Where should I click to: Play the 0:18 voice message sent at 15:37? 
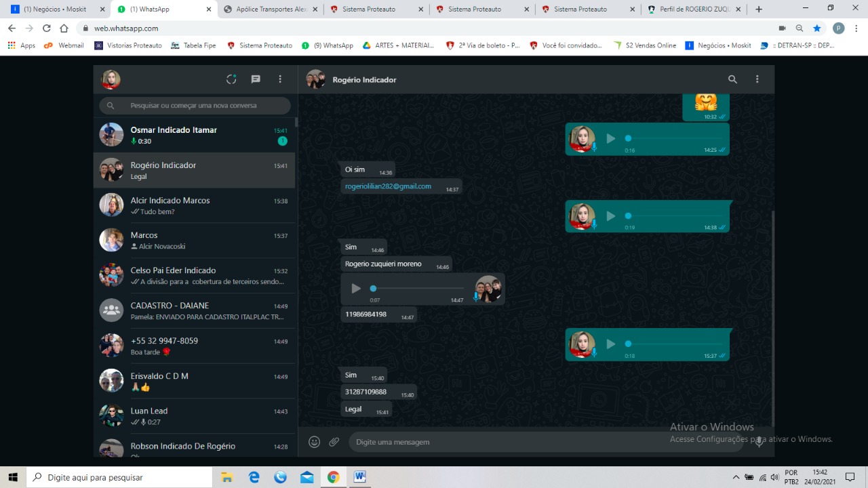point(611,344)
